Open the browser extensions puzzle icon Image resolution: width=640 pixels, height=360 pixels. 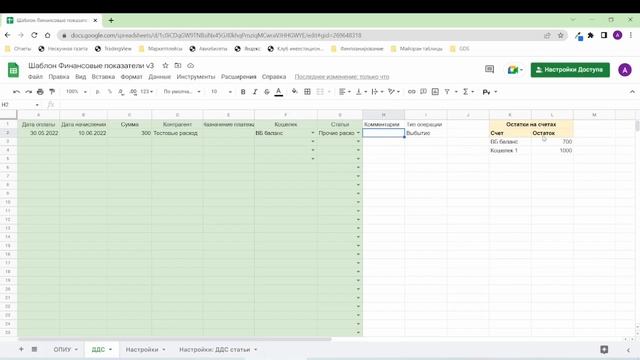pyautogui.click(x=591, y=36)
